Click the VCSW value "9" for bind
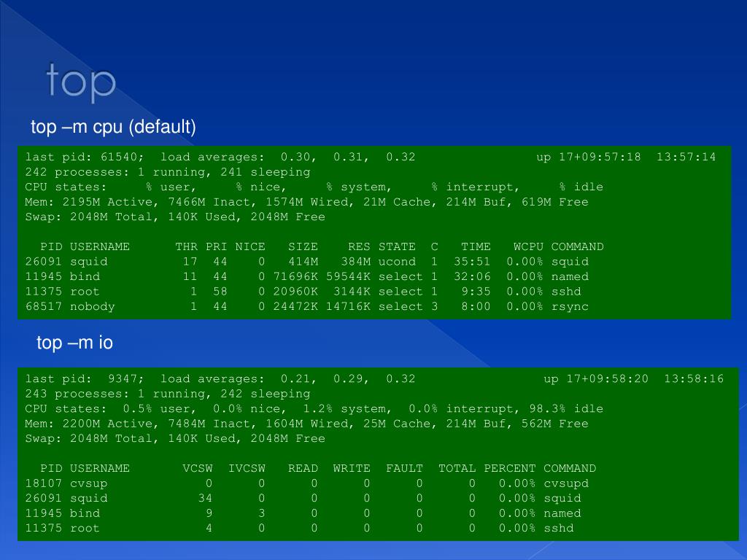The height and width of the screenshot is (560, 747). (209, 513)
